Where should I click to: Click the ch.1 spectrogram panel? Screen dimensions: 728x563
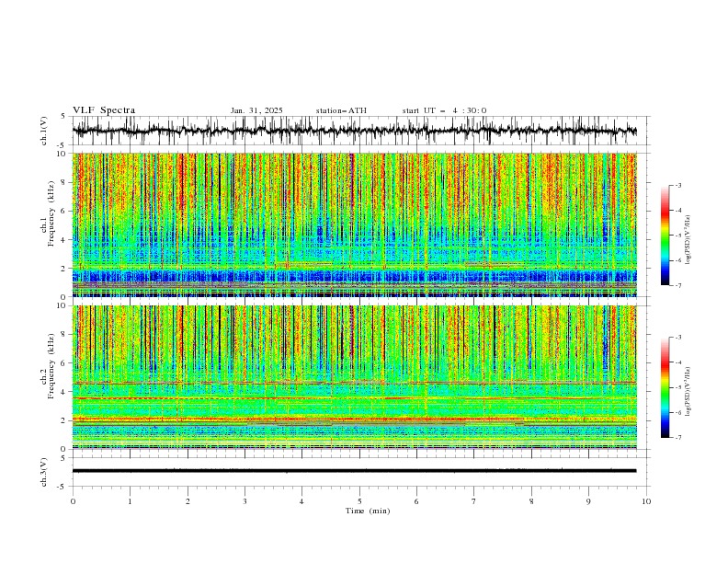click(x=355, y=224)
